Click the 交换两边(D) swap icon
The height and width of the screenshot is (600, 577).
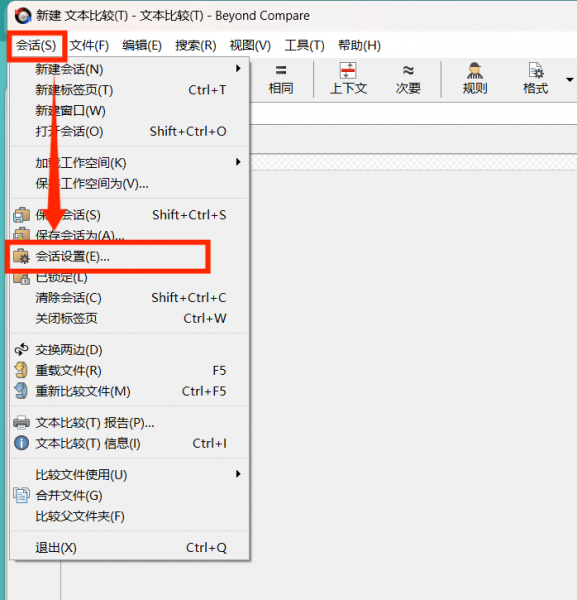[x=21, y=349]
